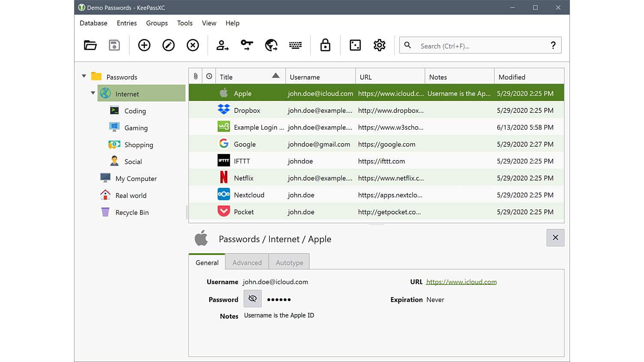The height and width of the screenshot is (362, 644).
Task: Select the Edit Entry pencil icon
Action: coord(168,45)
